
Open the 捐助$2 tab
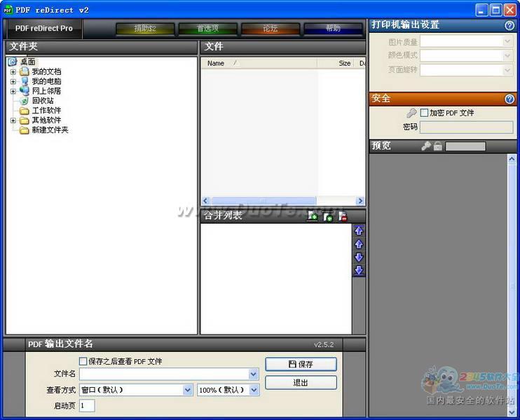145,29
